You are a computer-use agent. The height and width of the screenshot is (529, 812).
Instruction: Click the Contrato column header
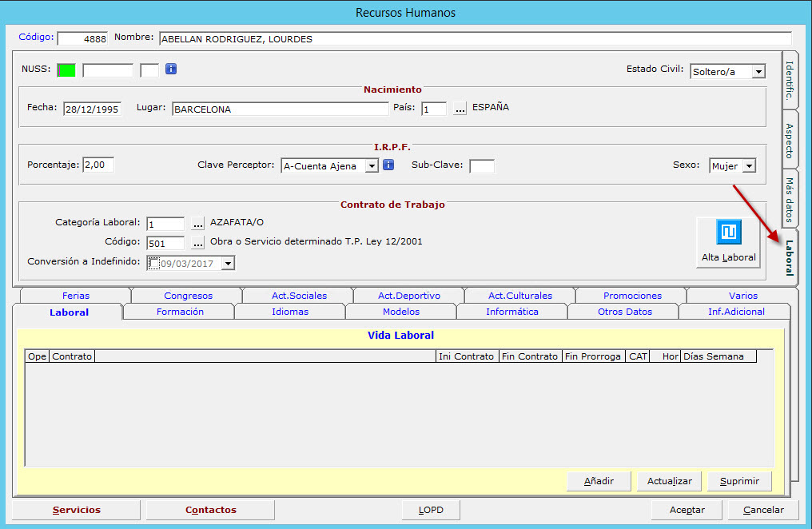(72, 356)
